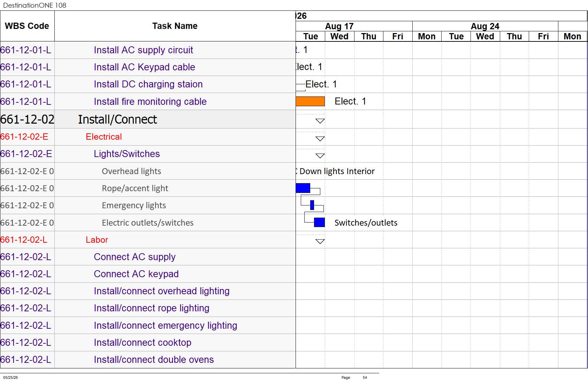Screen dimensions: 588x382
Task: Click the red 661-12-02-E WBS code
Action: tap(24, 137)
